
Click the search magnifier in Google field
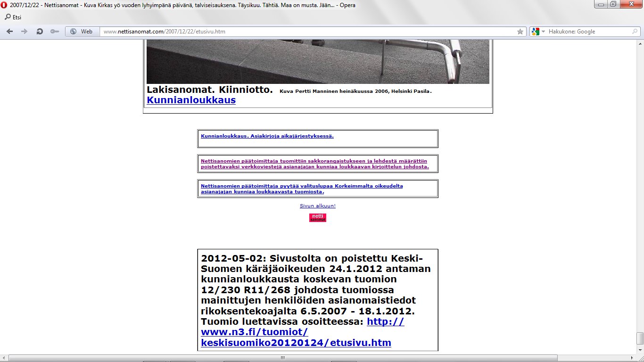tap(635, 32)
